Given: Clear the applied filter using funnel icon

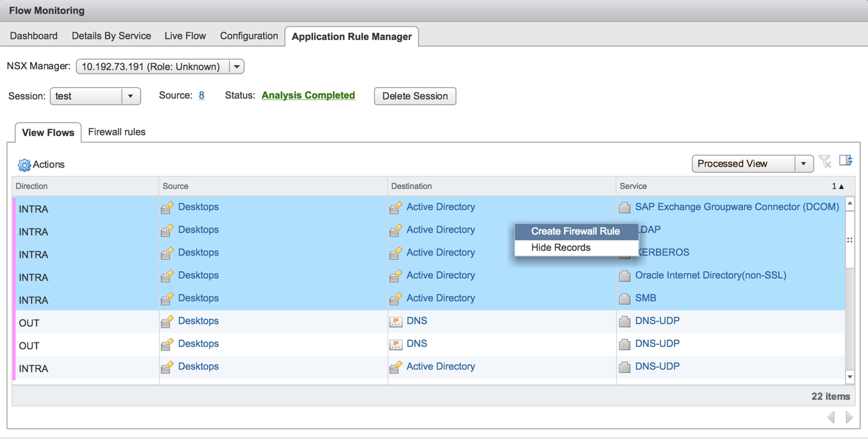Looking at the screenshot, I should pyautogui.click(x=825, y=161).
